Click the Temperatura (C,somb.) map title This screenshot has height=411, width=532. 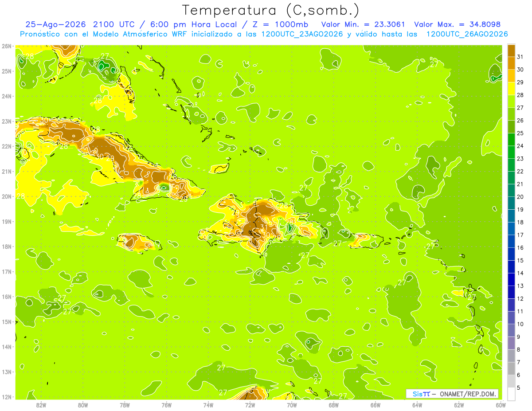coord(271,10)
